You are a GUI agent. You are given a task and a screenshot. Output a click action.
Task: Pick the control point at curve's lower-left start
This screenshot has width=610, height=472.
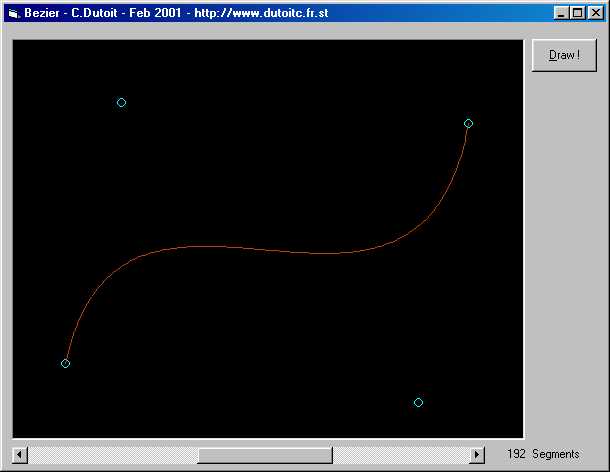(65, 363)
